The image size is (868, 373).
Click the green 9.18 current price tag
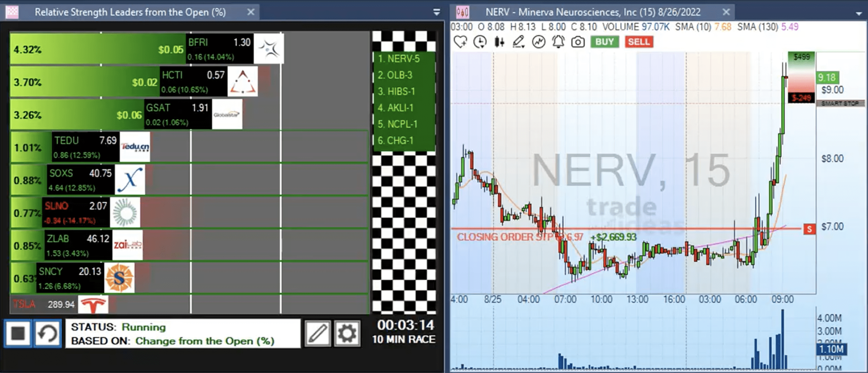(827, 77)
